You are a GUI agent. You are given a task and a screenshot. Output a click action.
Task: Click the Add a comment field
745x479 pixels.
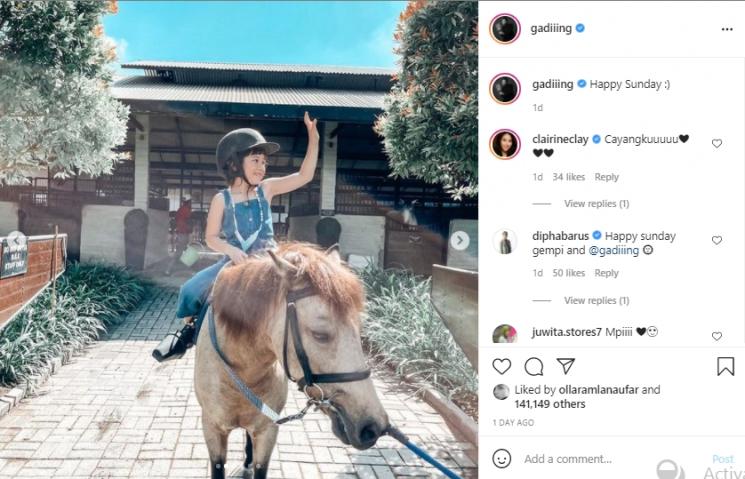600,459
